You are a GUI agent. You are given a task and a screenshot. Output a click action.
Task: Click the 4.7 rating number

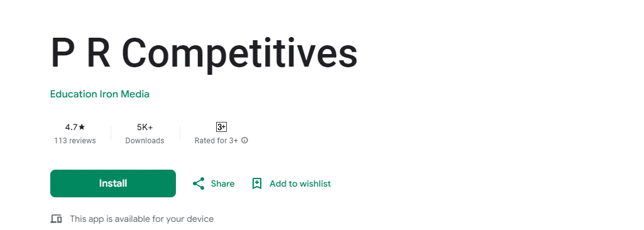pos(72,127)
